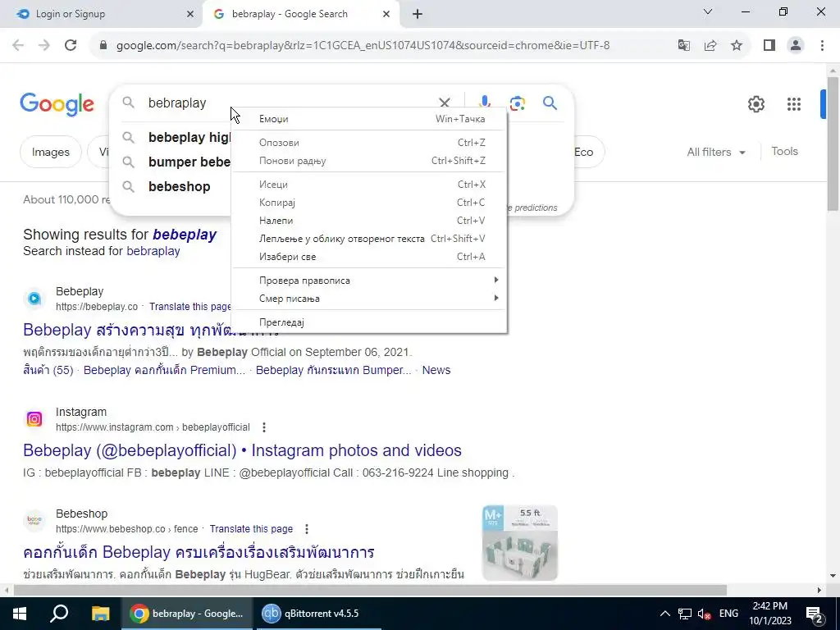The height and width of the screenshot is (630, 840).
Task: Click the bebeplay corrected spelling link
Action: 185,235
